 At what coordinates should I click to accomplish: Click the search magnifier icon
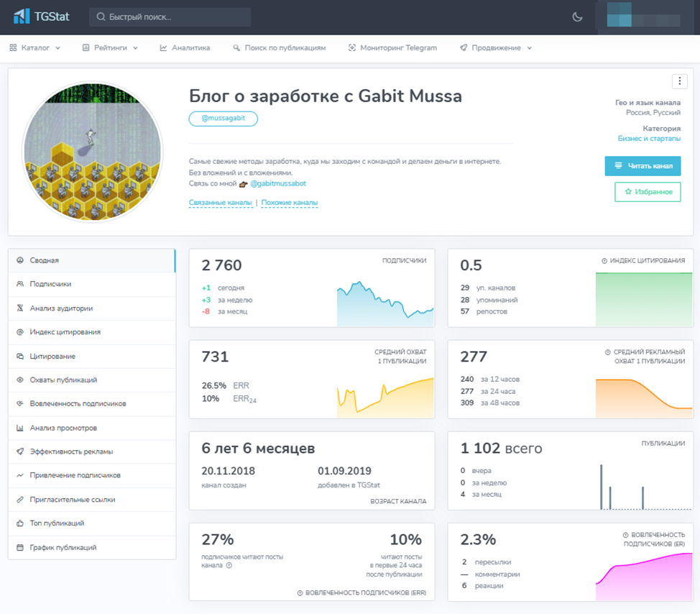click(x=101, y=17)
